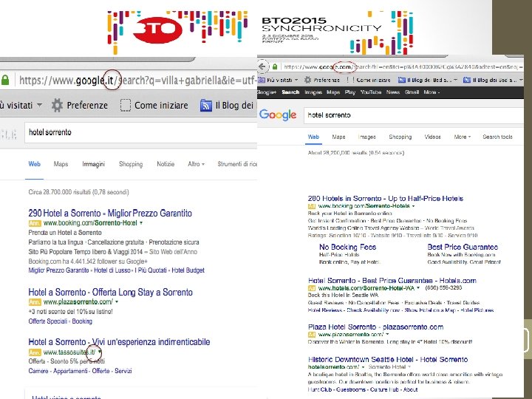Click 'Gmail' in the black Google bar
532x399 pixels.
pyautogui.click(x=412, y=92)
